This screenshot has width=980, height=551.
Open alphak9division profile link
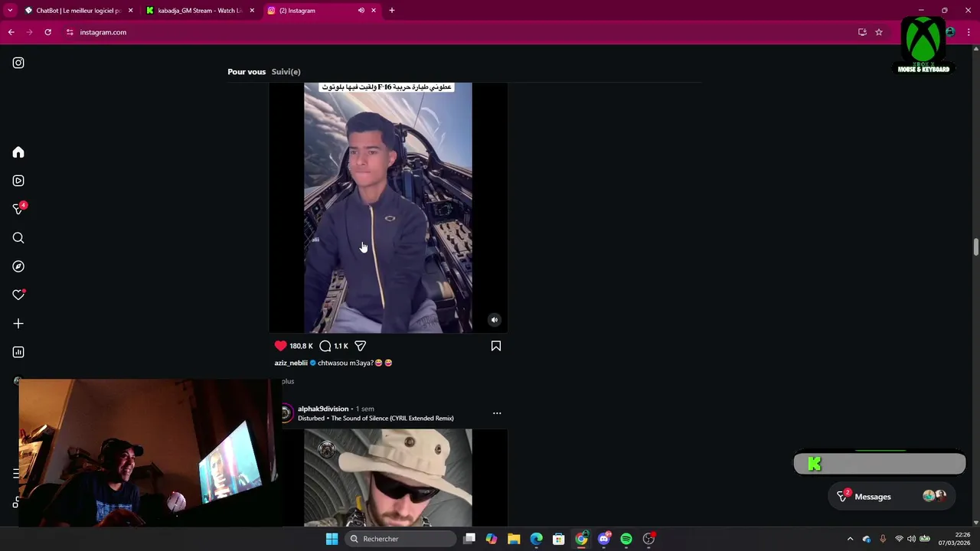pyautogui.click(x=323, y=409)
